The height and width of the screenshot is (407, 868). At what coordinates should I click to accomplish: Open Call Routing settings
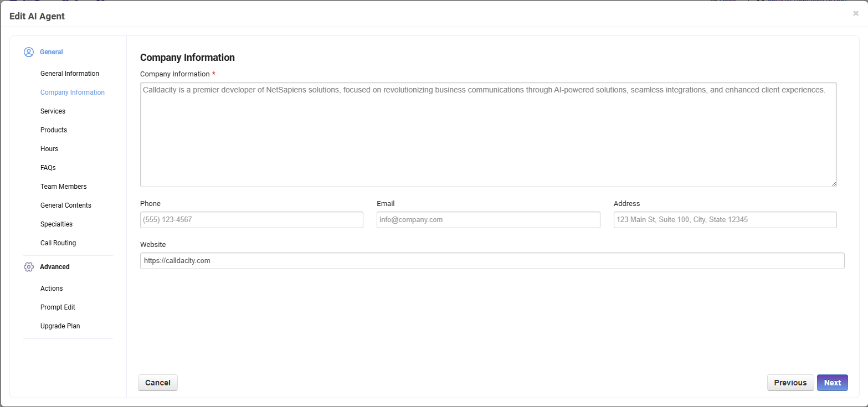point(58,243)
